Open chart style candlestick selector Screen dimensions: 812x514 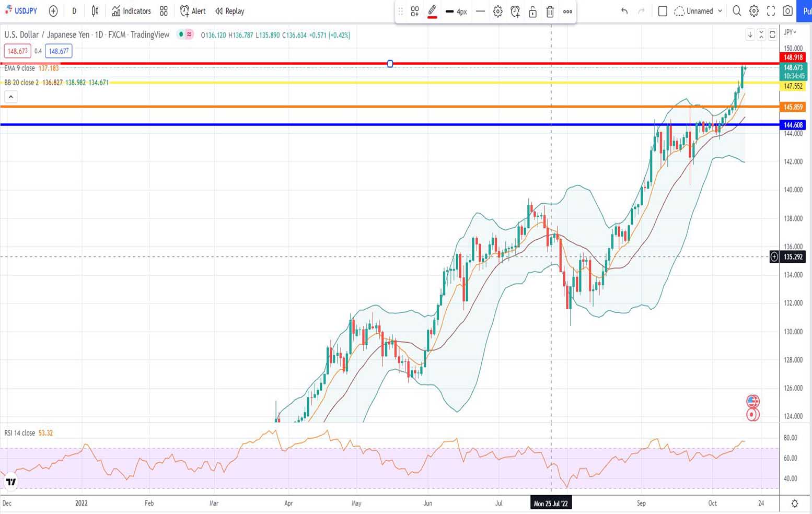pyautogui.click(x=95, y=11)
